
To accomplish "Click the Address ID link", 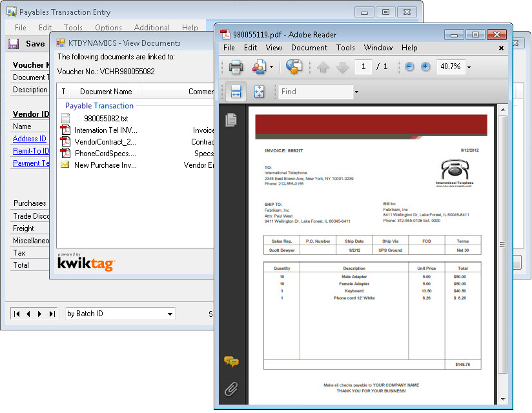I will [x=30, y=139].
